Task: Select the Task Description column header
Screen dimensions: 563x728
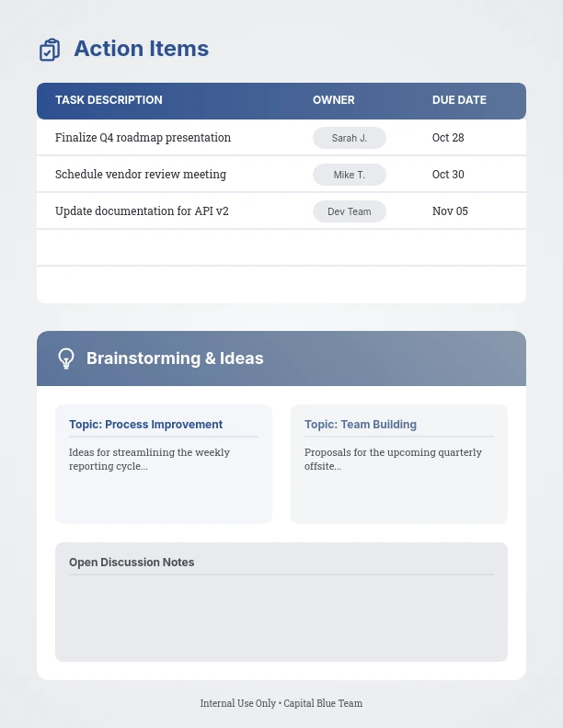Action: tap(109, 100)
